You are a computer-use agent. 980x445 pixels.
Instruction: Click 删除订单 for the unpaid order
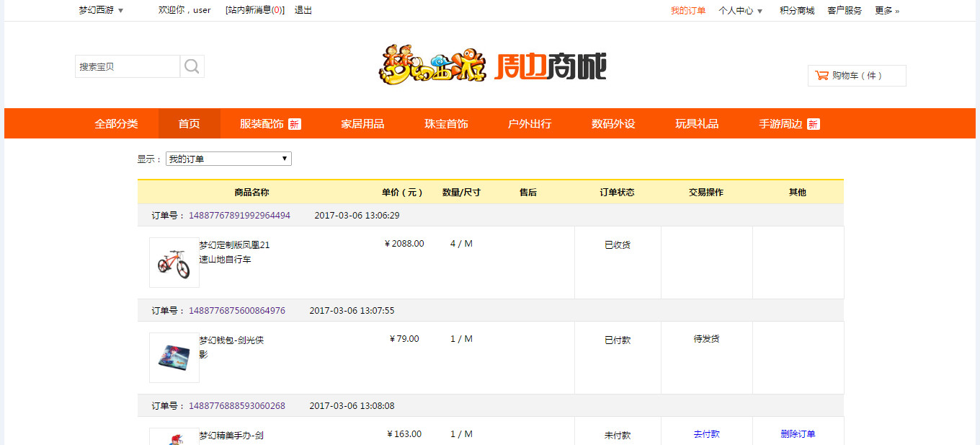tap(798, 434)
